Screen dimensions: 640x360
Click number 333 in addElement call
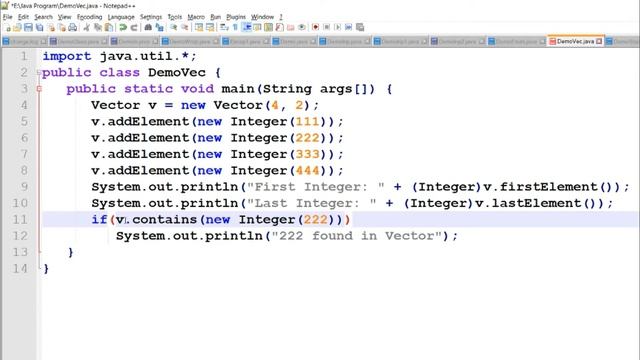[307, 154]
